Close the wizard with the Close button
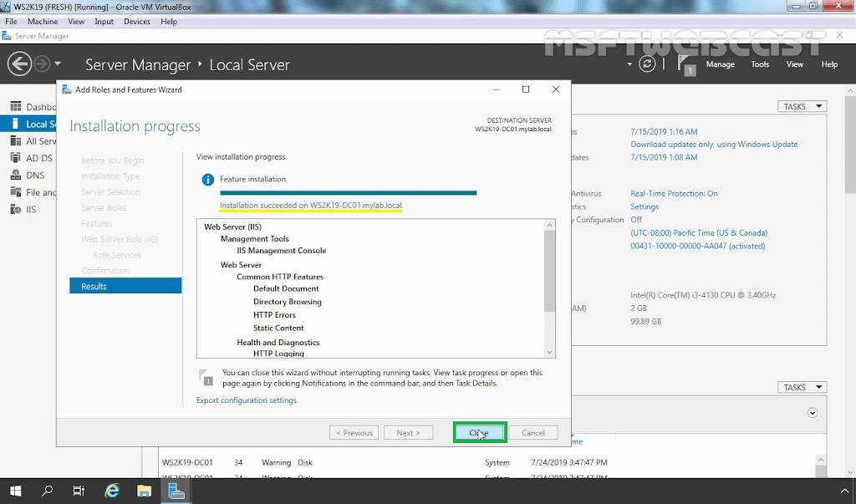Viewport: 856px width, 504px height. pos(480,433)
